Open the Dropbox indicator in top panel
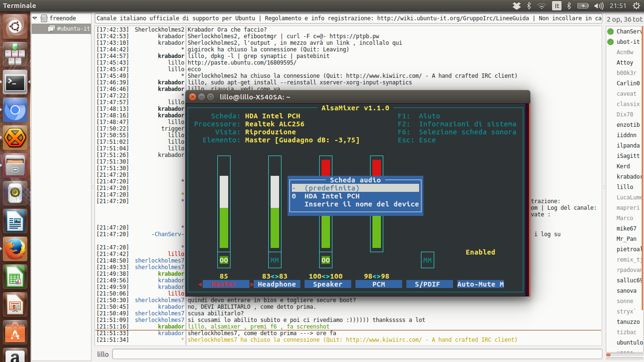Screen dimensions: 644x362 point(517,6)
